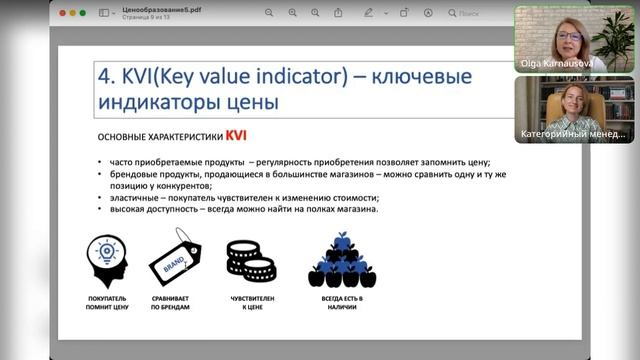This screenshot has width=640, height=360.
Task: Click the BRAND price tag icon
Action: pos(176,257)
